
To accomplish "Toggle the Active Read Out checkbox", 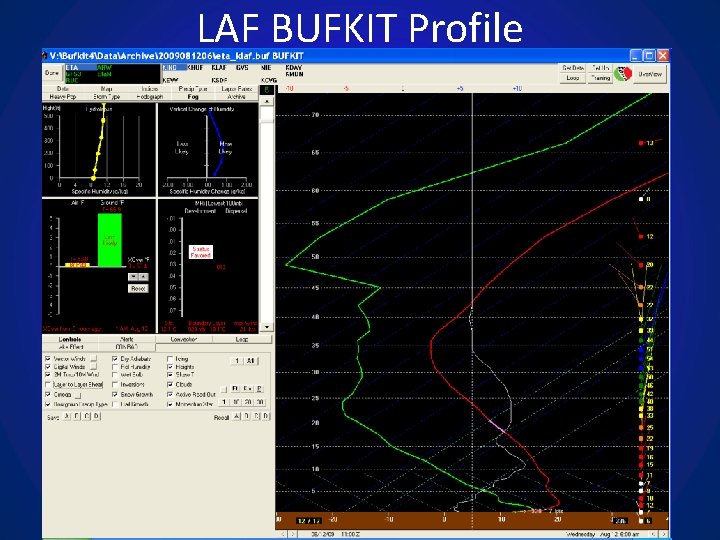I will (x=170, y=394).
